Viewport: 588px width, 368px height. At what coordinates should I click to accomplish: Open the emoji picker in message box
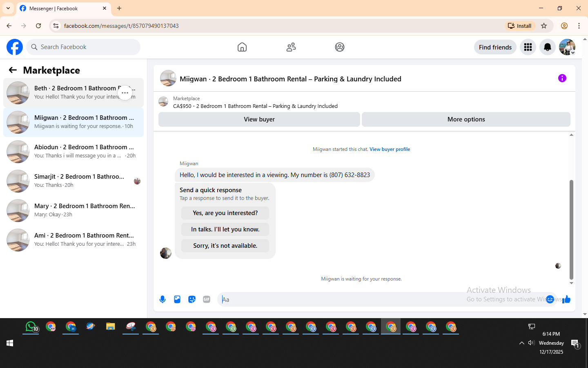pos(550,299)
